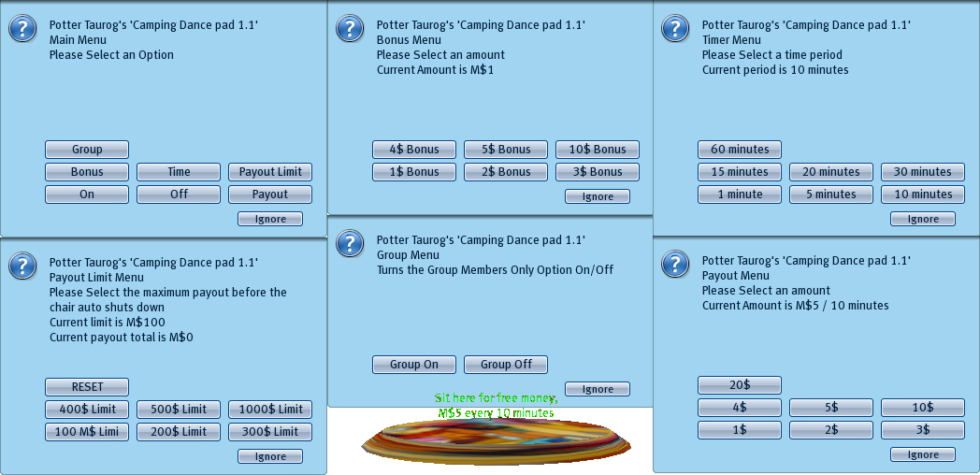Select the 10$ Bonus amount
The height and width of the screenshot is (475, 980).
(597, 150)
